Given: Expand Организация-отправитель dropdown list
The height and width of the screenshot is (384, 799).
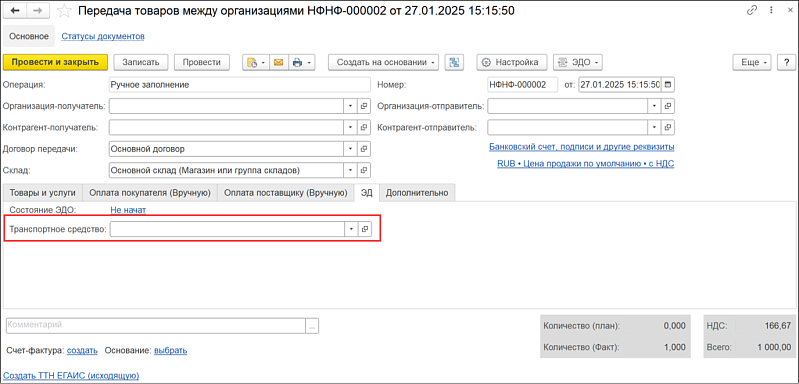Looking at the screenshot, I should (654, 106).
